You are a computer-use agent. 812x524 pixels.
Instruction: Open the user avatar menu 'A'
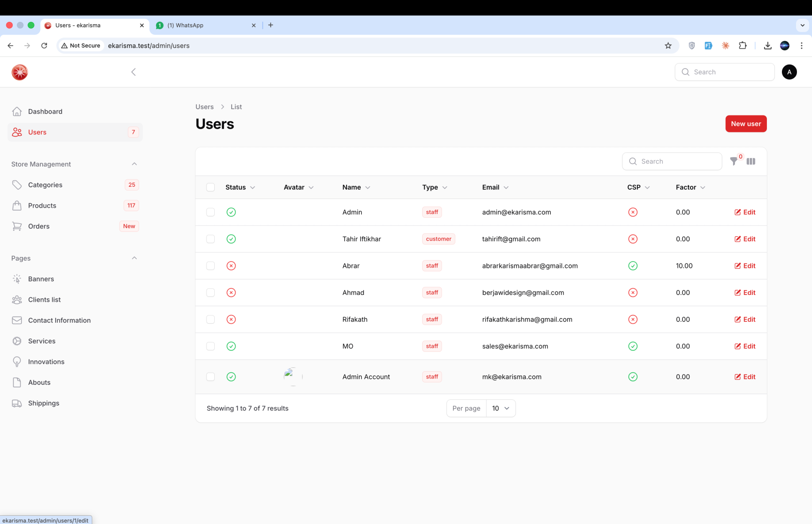pos(789,72)
